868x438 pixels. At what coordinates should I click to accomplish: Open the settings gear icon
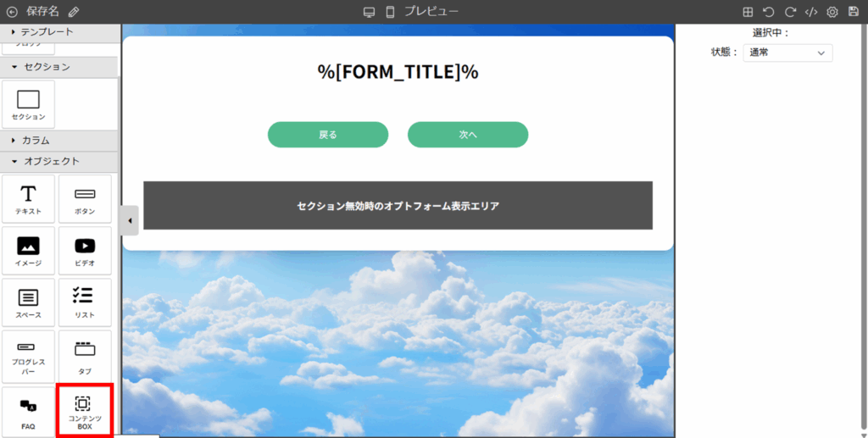point(832,12)
